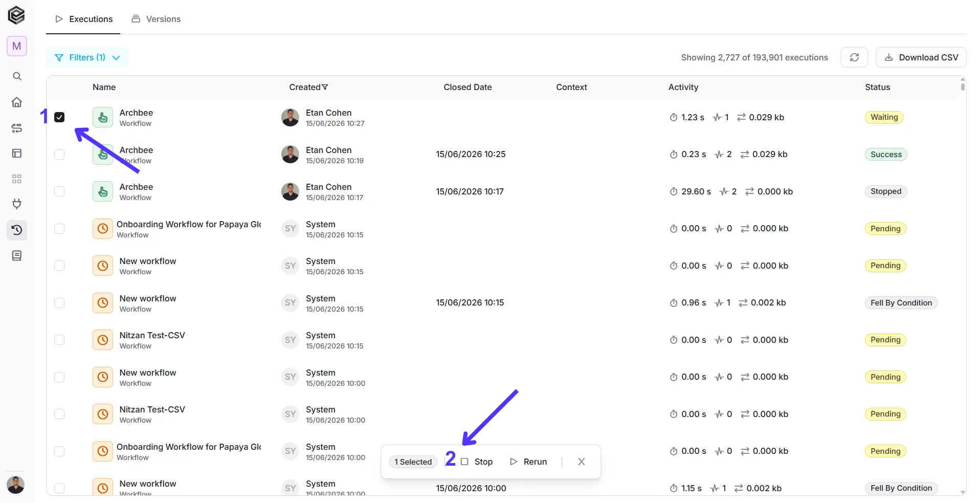Tick checkbox for Nitzan Test-CSV 10:00 row
Image resolution: width=980 pixels, height=503 pixels.
point(59,414)
